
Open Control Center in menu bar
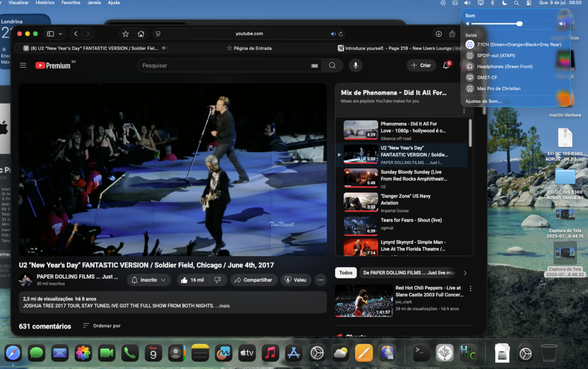[529, 2]
